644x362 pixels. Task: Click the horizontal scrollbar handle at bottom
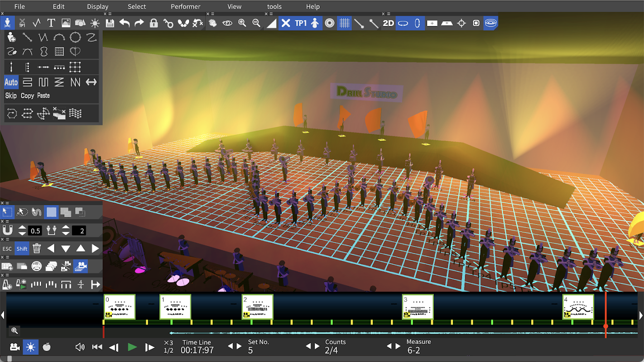(9, 358)
